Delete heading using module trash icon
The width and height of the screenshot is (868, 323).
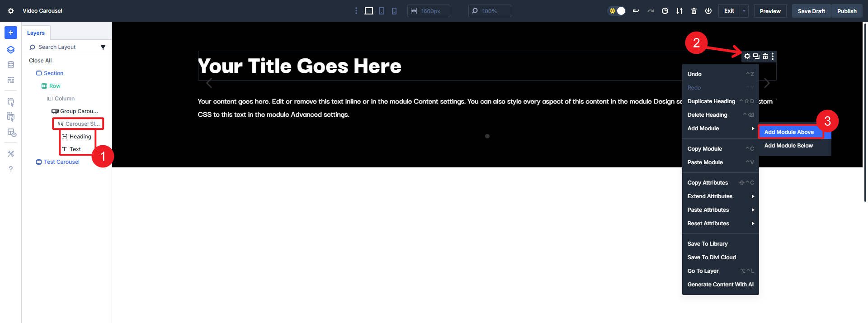tap(765, 56)
